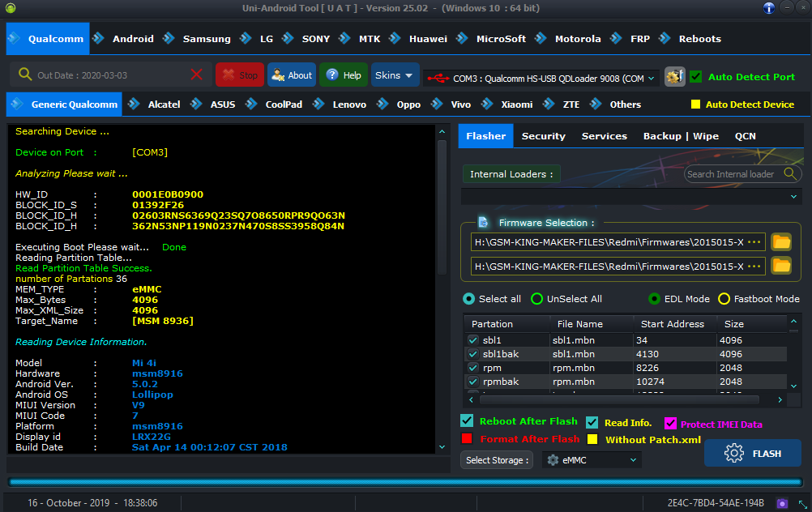Uncheck the sbl1 partition checkbox

tap(472, 340)
